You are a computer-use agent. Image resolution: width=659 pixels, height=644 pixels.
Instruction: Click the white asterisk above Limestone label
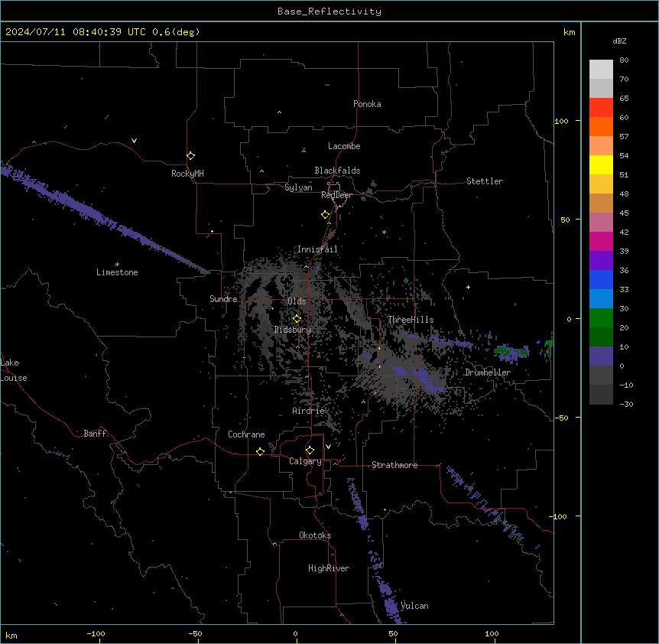click(117, 264)
